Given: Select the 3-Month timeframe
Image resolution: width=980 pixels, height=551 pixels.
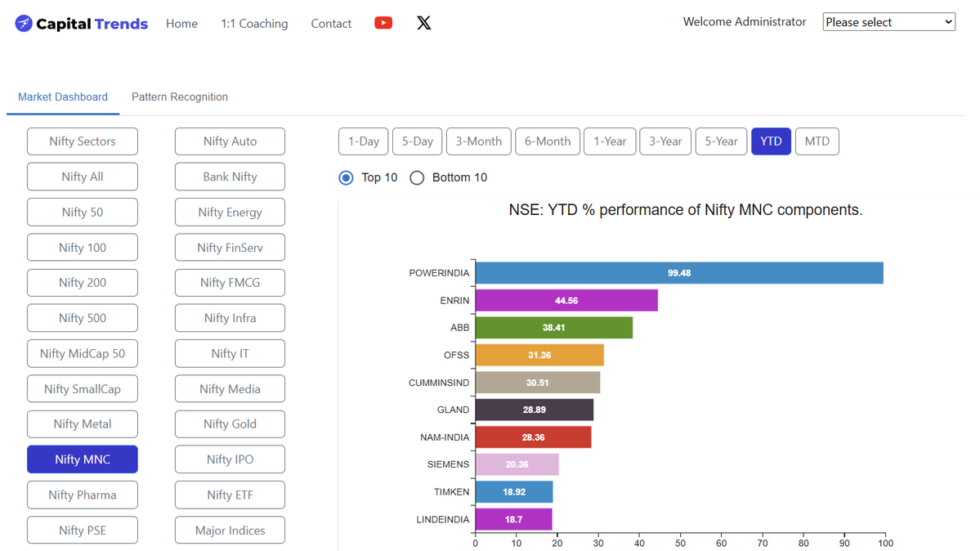Looking at the screenshot, I should pyautogui.click(x=479, y=141).
